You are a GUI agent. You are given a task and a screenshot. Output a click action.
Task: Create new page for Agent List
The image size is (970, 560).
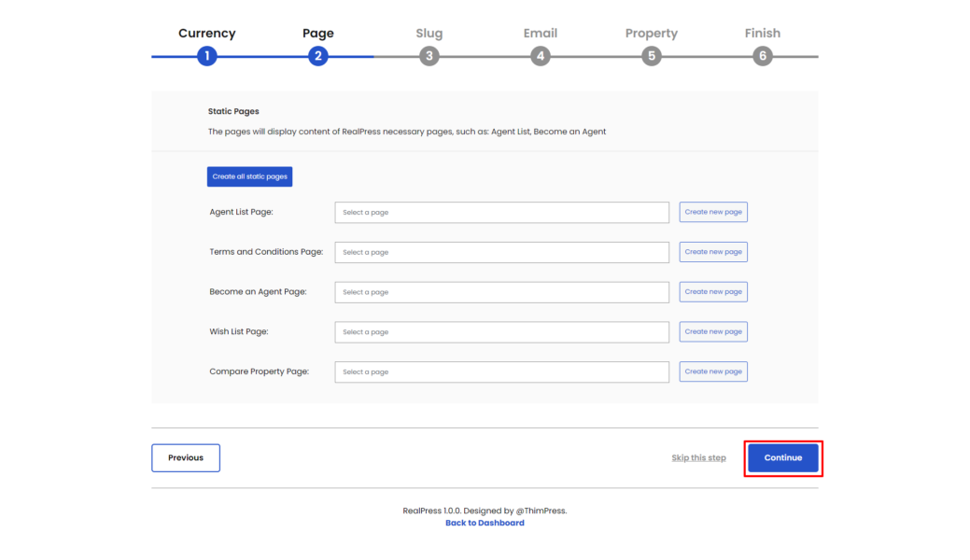point(713,212)
